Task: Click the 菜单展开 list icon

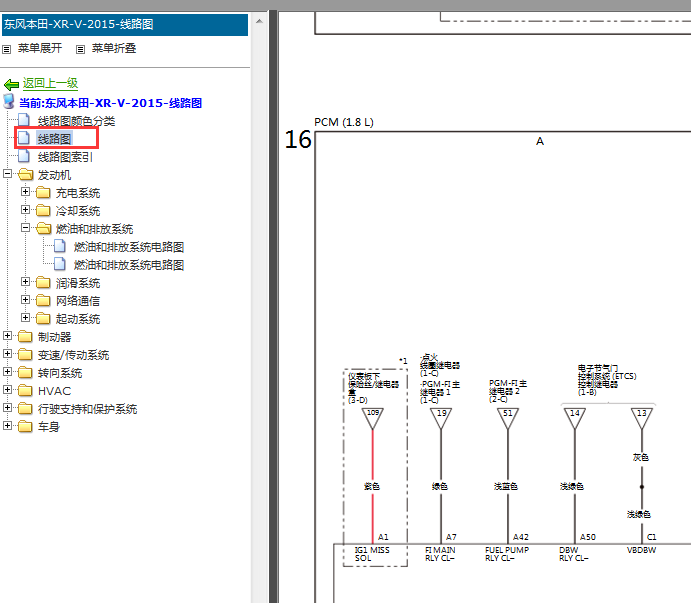Action: 7,49
